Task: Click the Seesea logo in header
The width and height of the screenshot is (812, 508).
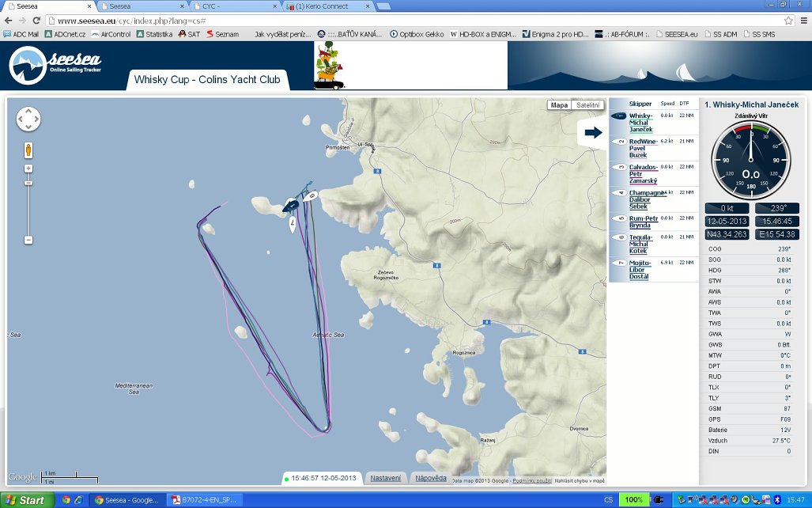Action: tap(55, 66)
